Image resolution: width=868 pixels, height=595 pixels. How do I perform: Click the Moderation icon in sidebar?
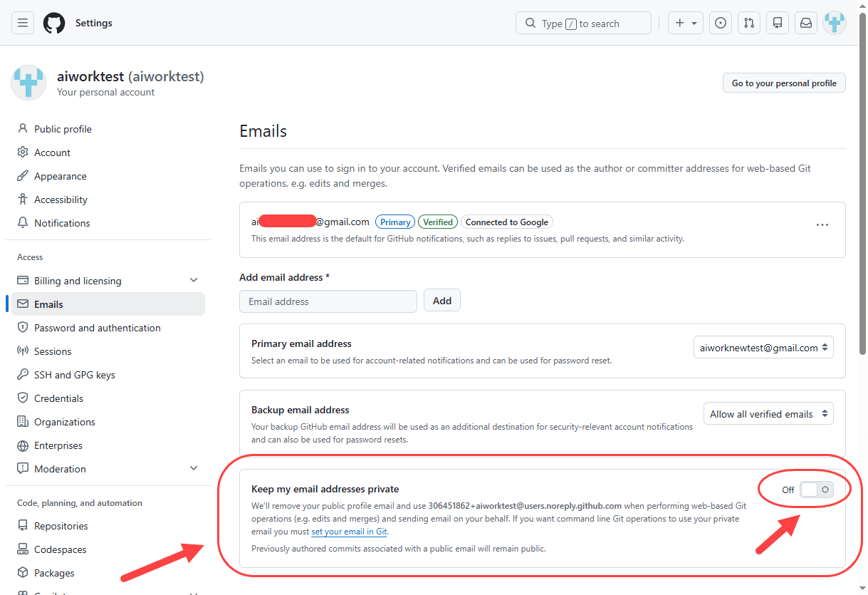pos(23,469)
